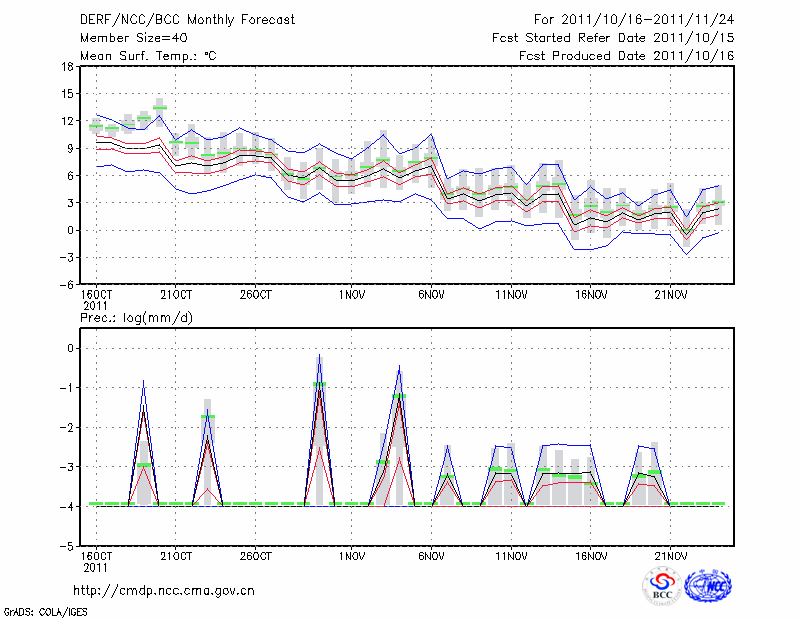Click the Prec.: log(mm/d) label

tap(134, 317)
